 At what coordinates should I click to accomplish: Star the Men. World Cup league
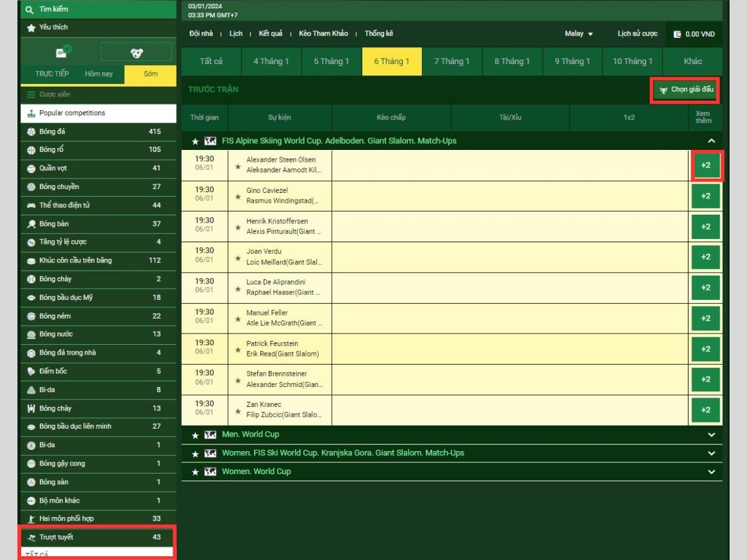(195, 435)
